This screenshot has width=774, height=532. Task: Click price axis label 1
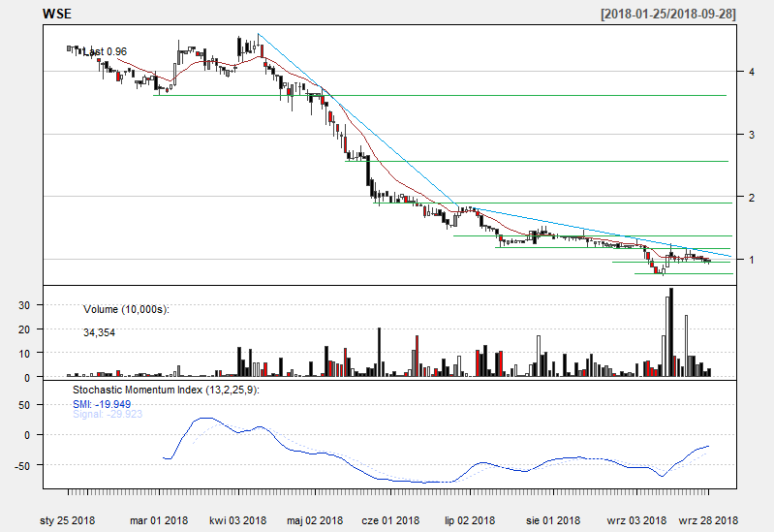(x=752, y=260)
